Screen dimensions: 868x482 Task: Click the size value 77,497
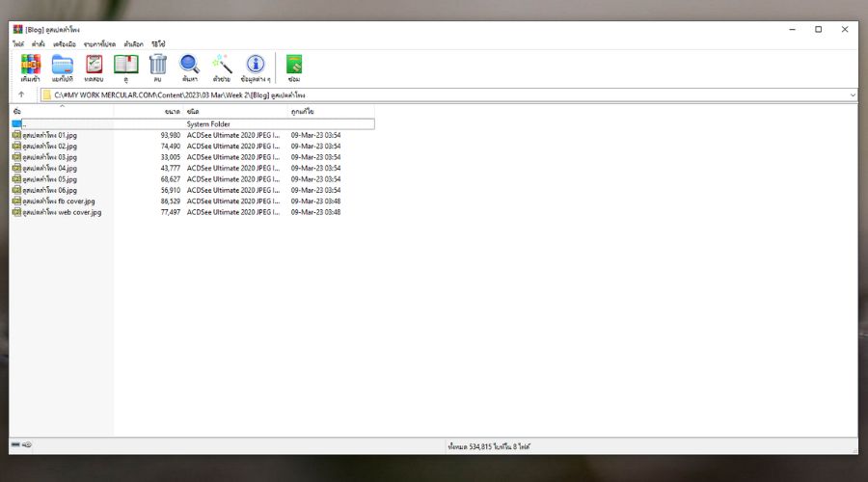[x=171, y=212]
